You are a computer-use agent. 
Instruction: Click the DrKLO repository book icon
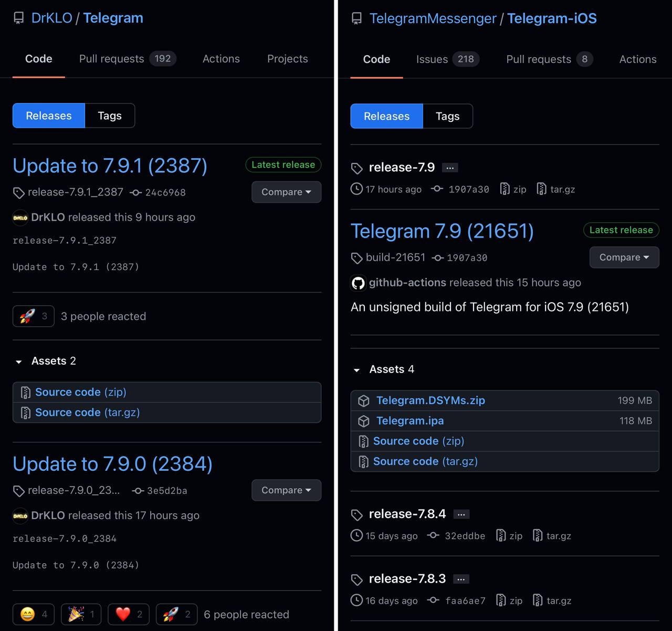point(18,18)
